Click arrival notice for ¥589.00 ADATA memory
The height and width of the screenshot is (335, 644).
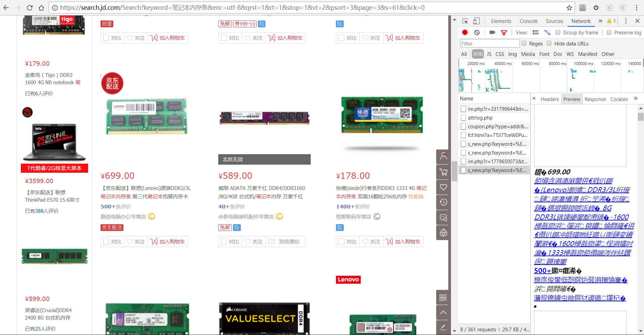[x=286, y=241]
